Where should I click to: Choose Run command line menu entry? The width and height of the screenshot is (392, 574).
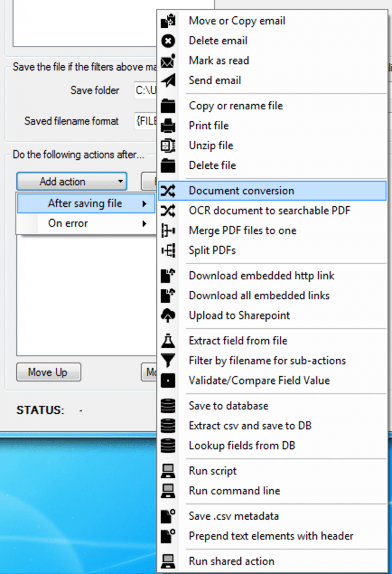234,491
